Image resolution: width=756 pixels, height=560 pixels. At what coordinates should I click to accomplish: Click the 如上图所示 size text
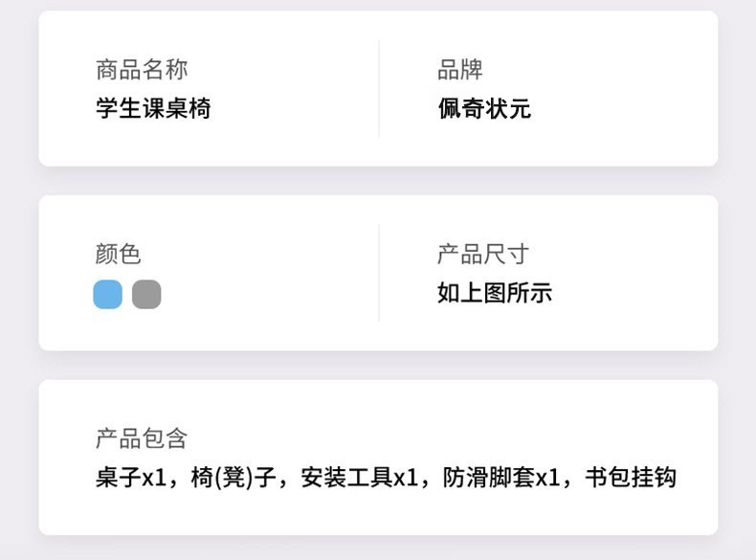click(x=495, y=293)
